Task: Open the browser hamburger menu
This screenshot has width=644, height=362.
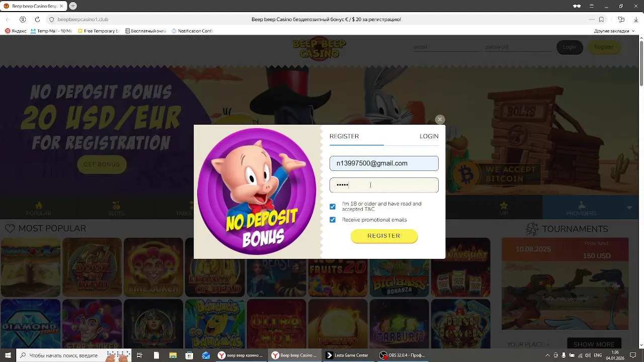Action: (592, 6)
